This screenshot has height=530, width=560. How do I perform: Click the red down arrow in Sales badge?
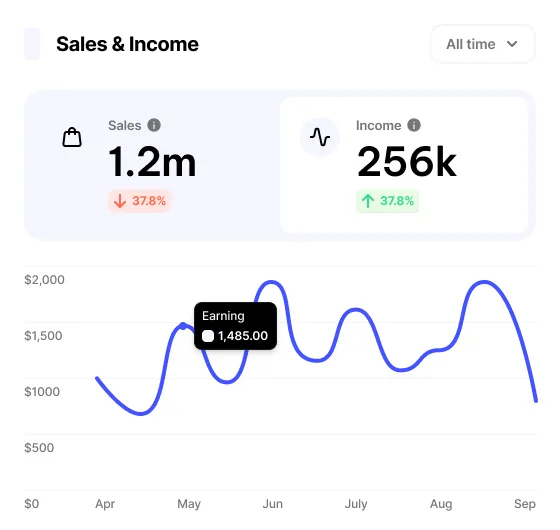click(x=120, y=201)
